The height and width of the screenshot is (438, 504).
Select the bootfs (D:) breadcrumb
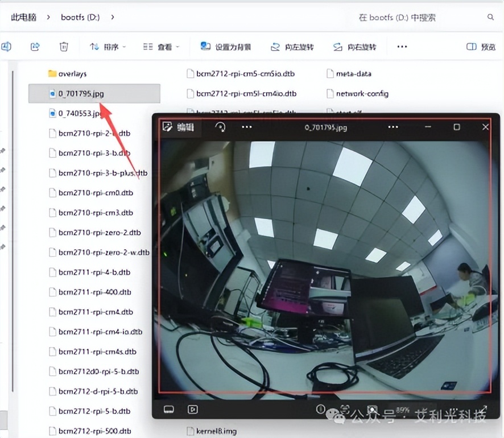point(80,17)
